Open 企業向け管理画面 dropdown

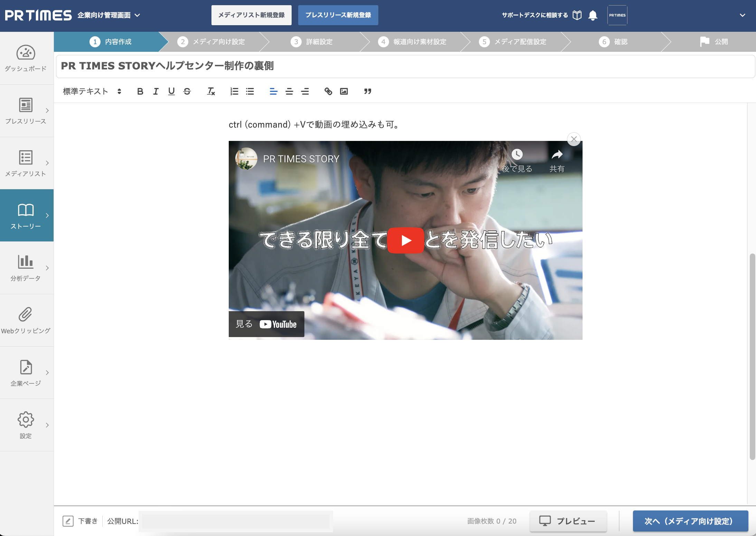pyautogui.click(x=108, y=15)
